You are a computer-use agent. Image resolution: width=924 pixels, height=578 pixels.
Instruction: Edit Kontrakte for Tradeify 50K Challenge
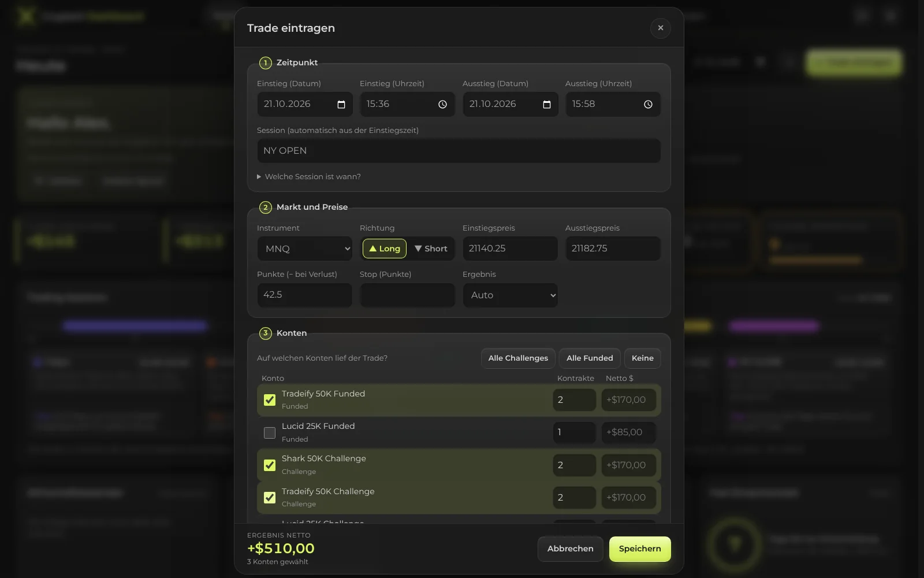pos(574,497)
